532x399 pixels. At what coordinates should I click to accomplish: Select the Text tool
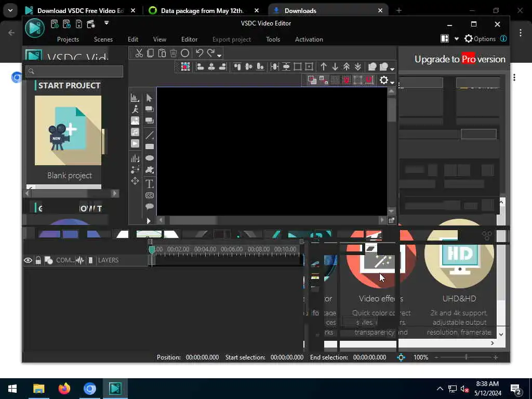pos(149,184)
